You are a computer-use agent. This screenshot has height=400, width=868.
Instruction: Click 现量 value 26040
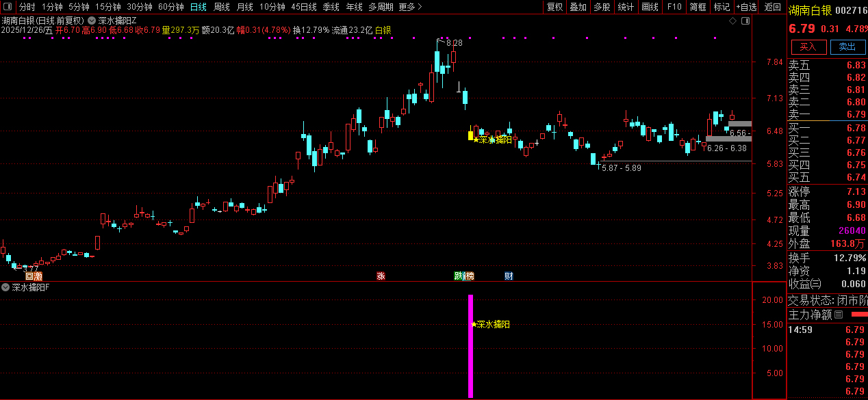coord(852,231)
